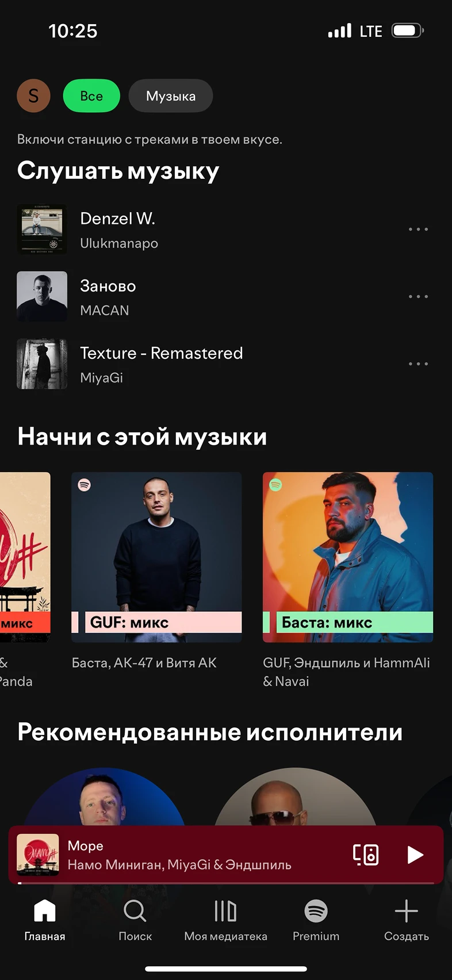Open more options for Texture - Remastered
The height and width of the screenshot is (980, 452).
tap(418, 364)
